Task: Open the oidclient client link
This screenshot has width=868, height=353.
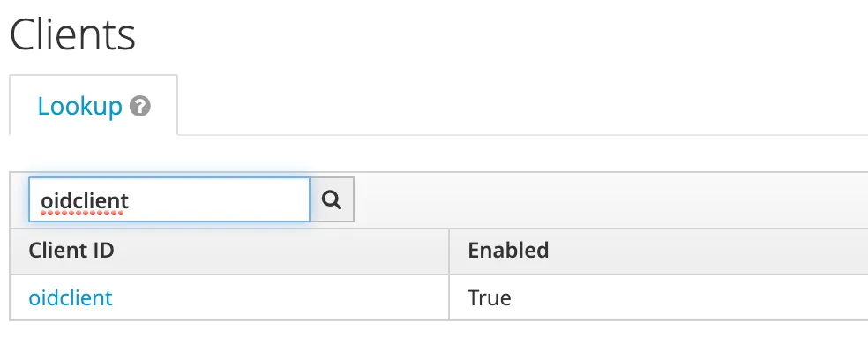Action: tap(71, 297)
